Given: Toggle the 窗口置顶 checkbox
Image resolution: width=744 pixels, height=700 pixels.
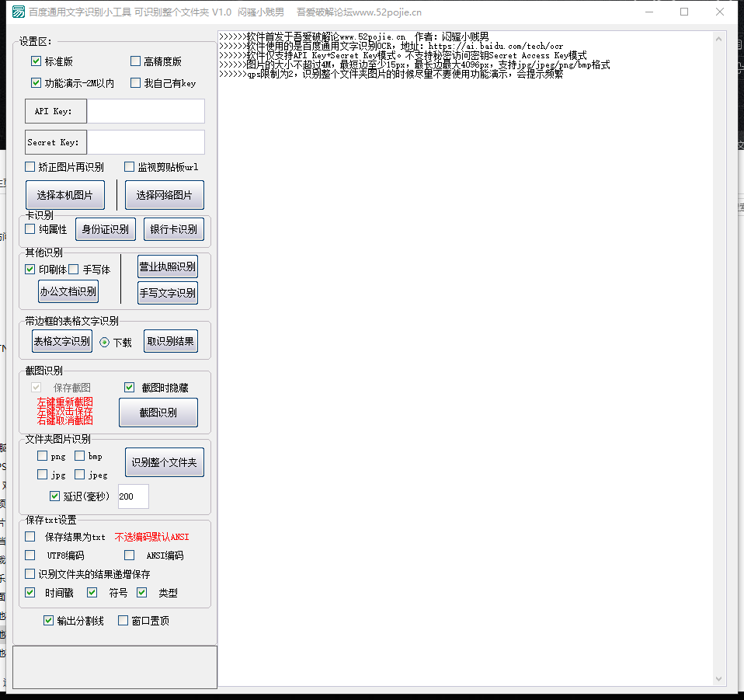Looking at the screenshot, I should [123, 620].
